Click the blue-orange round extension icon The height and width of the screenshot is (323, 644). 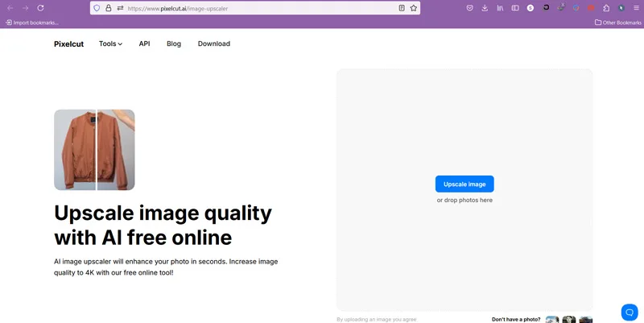pos(576,8)
